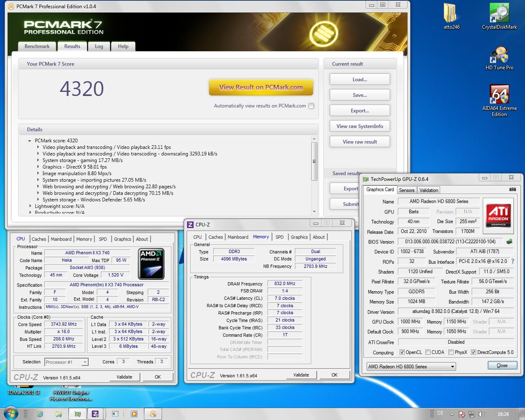Toggle the PhysX checkbox in GPU-Z
Viewport: 525px width, 420px height.
[x=451, y=352]
